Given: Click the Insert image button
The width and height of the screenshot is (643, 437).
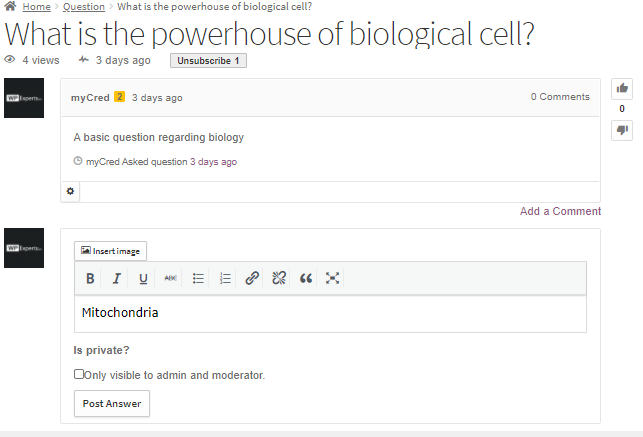Looking at the screenshot, I should point(111,251).
